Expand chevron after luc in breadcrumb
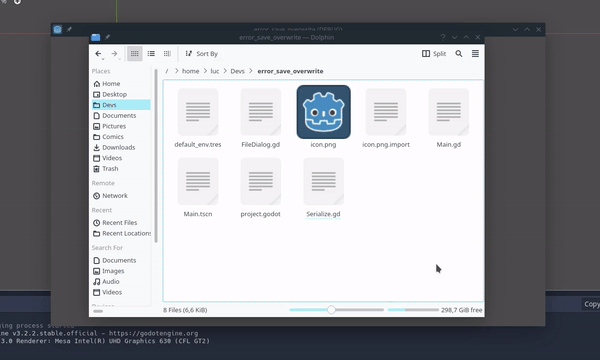This screenshot has width=600, height=360. click(225, 71)
